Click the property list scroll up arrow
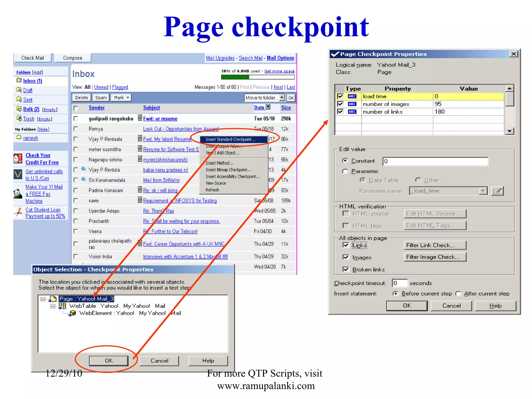 (510, 89)
